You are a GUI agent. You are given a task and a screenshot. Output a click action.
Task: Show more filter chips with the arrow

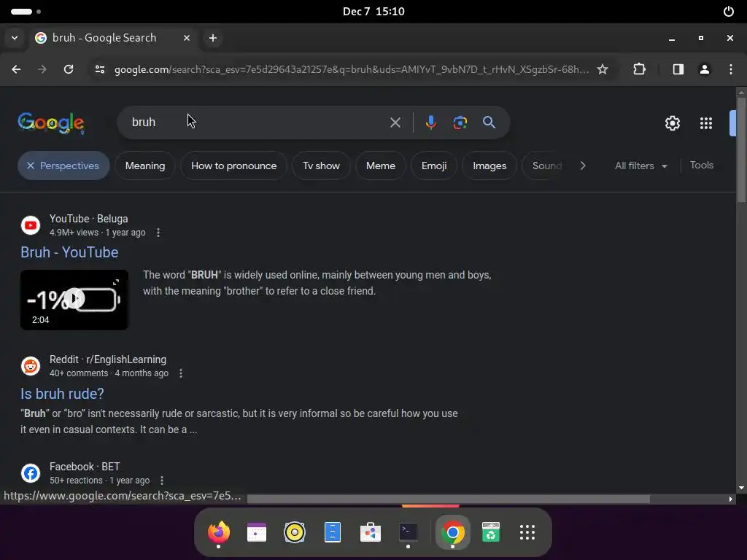(583, 166)
